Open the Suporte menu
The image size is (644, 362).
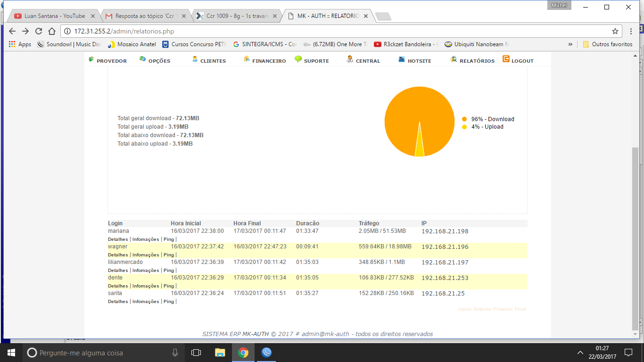click(x=312, y=60)
